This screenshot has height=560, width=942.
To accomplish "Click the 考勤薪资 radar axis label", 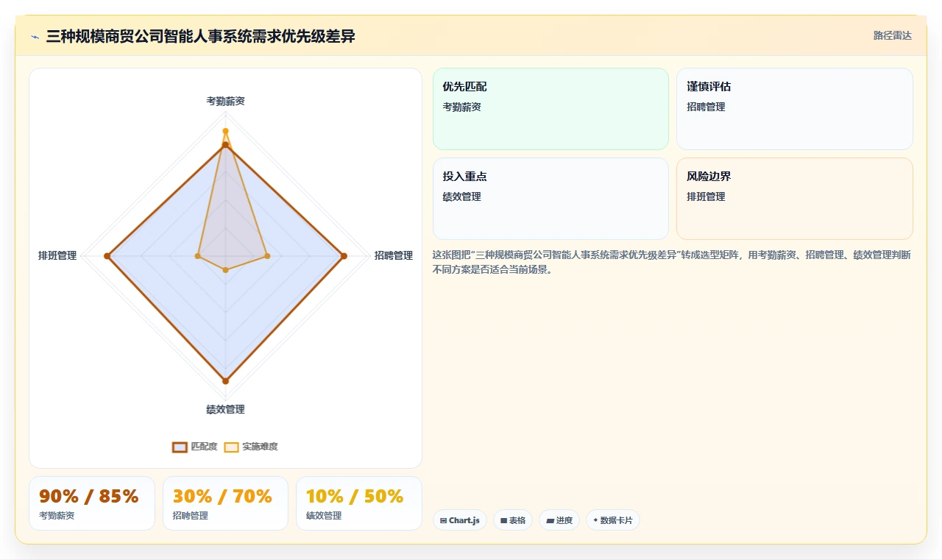I will point(225,101).
